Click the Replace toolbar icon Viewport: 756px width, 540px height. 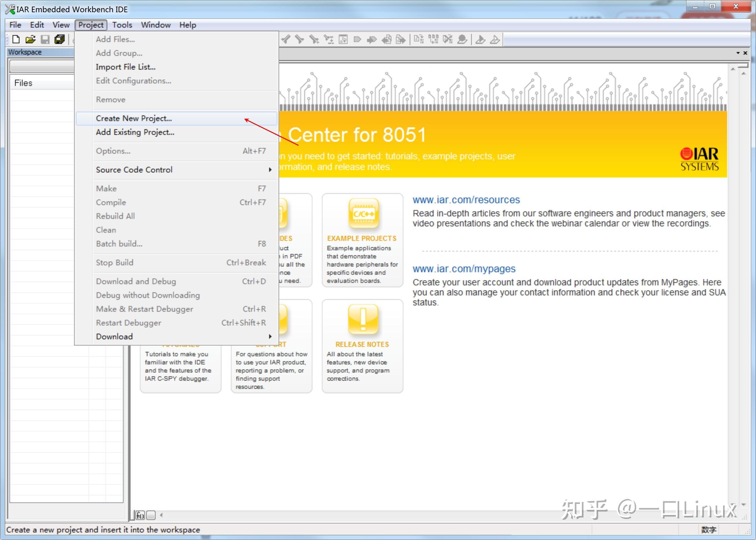pos(329,40)
